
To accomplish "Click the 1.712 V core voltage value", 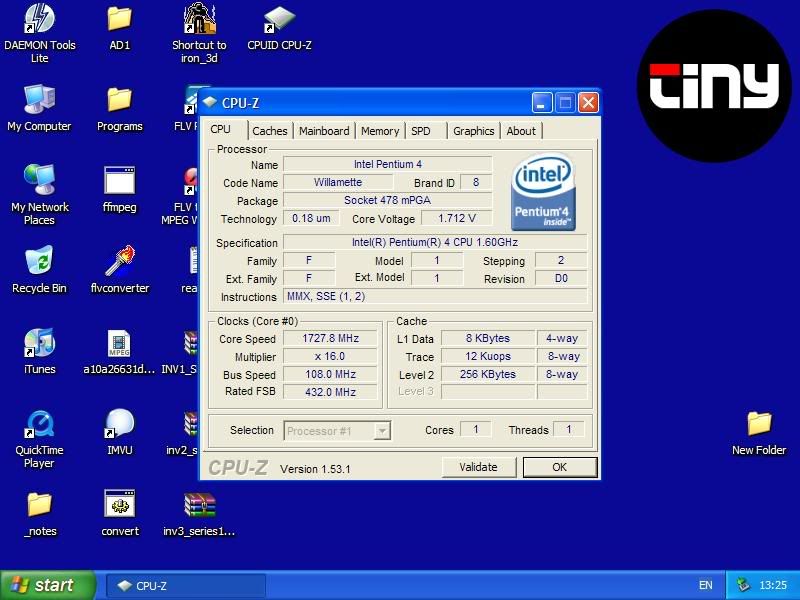I will (457, 218).
